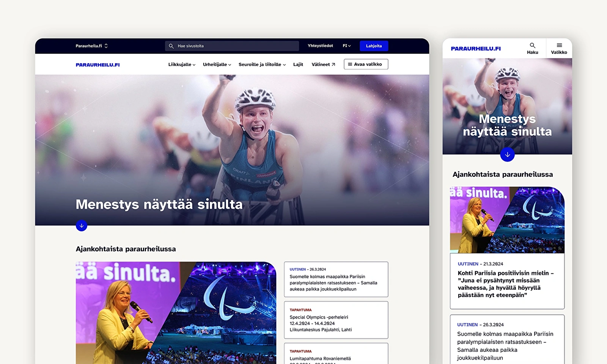Expand Liikkujalle menu
The height and width of the screenshot is (364, 607).
coord(182,64)
